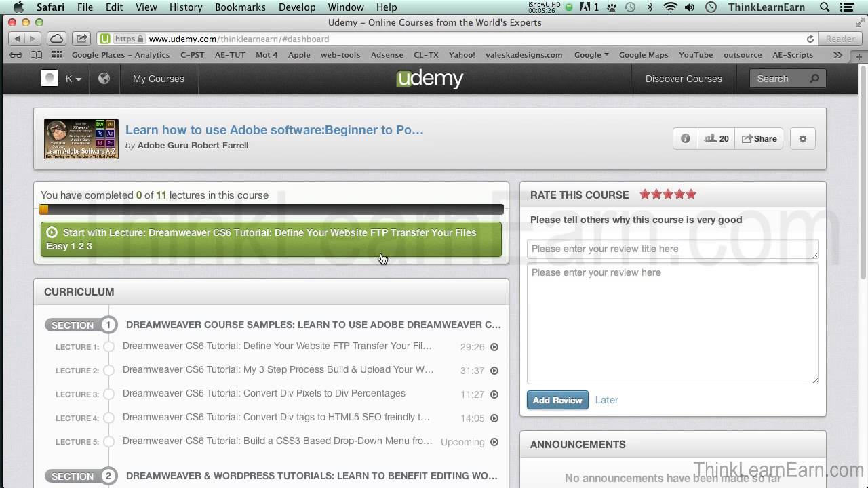Open the Develop menu
The width and height of the screenshot is (868, 488).
[x=297, y=7]
